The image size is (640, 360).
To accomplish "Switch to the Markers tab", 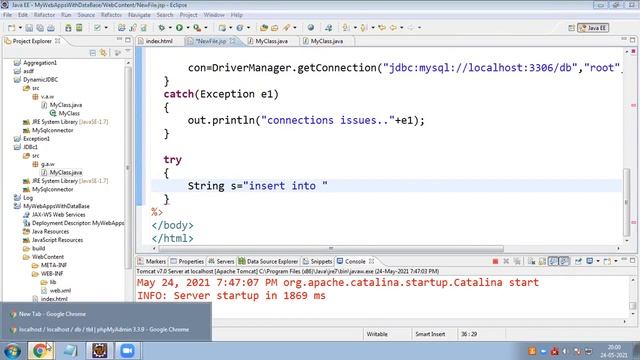I will (x=151, y=261).
